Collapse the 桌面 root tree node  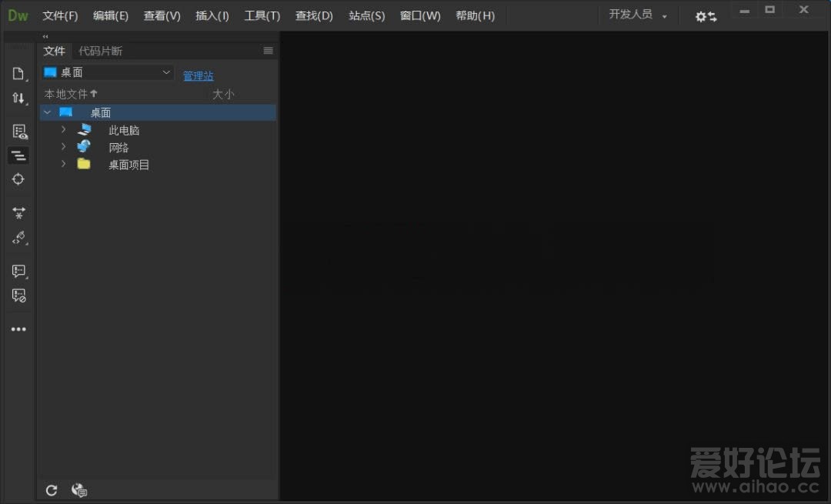click(x=48, y=112)
